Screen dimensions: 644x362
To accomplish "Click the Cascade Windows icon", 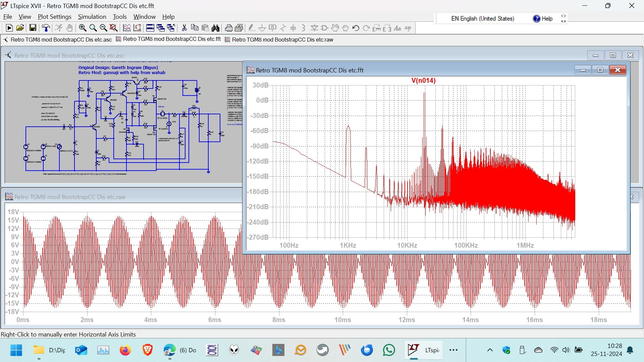I will (161, 28).
